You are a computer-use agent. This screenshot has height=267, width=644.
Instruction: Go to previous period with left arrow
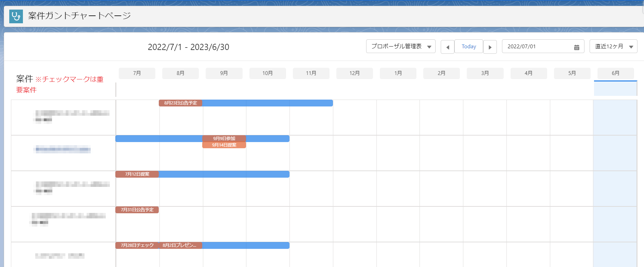point(447,47)
